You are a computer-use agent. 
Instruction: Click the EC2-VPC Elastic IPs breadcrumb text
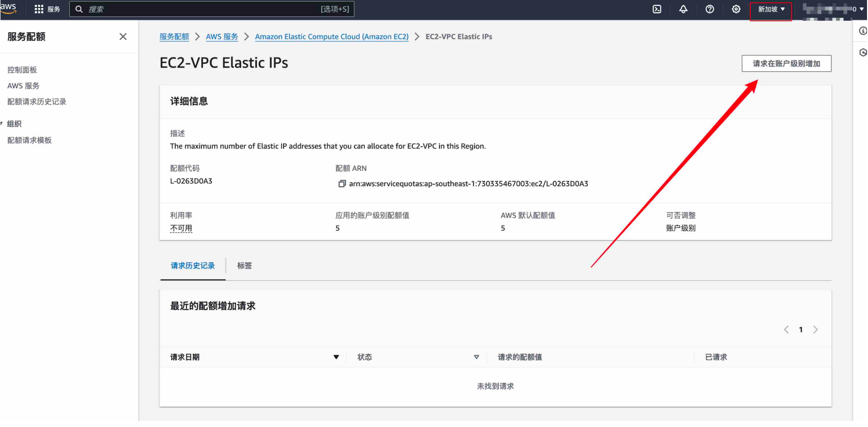[x=459, y=37]
